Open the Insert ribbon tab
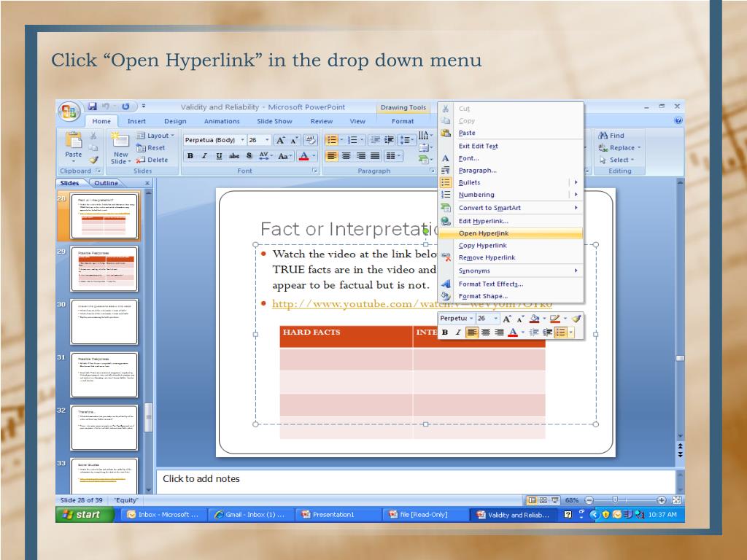Screen dimensions: 747x560 (x=136, y=121)
